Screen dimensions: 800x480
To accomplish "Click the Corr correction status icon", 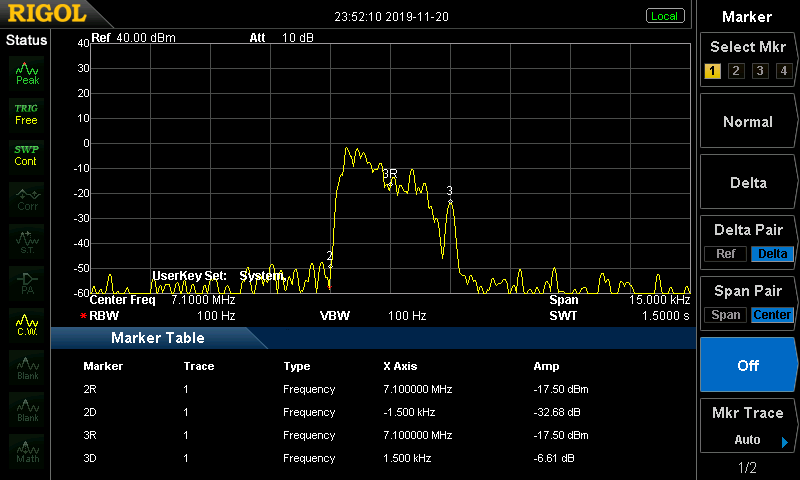I will (27, 198).
